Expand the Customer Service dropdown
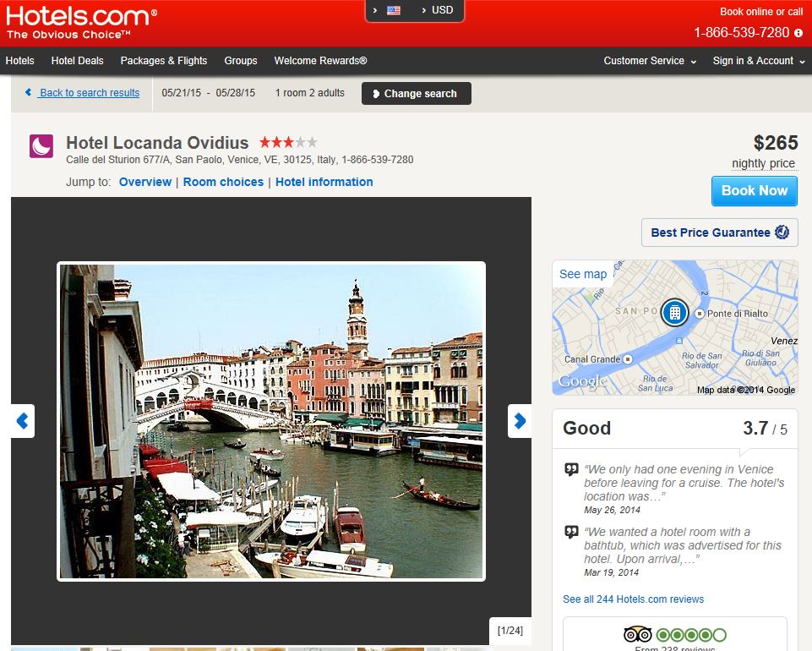This screenshot has height=651, width=812. (650, 61)
